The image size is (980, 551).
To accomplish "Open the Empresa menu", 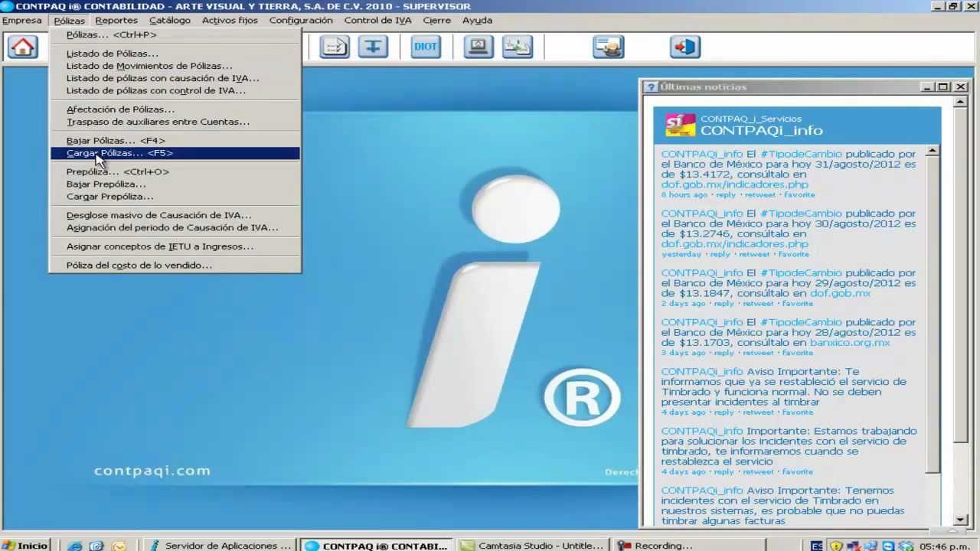I will pyautogui.click(x=22, y=20).
